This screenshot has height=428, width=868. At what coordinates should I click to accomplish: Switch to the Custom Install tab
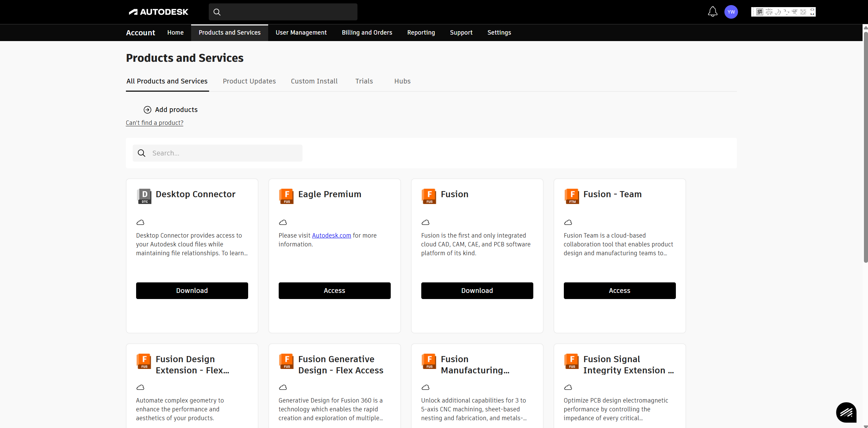click(314, 81)
